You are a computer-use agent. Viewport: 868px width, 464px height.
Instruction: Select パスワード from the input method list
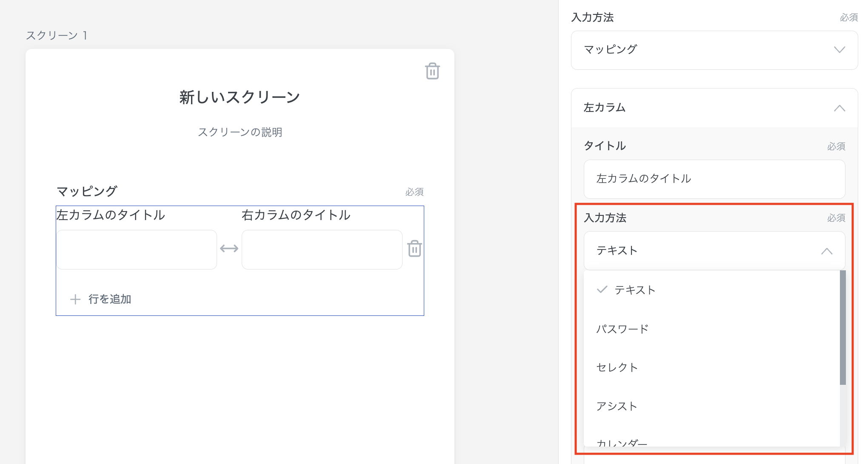point(622,328)
